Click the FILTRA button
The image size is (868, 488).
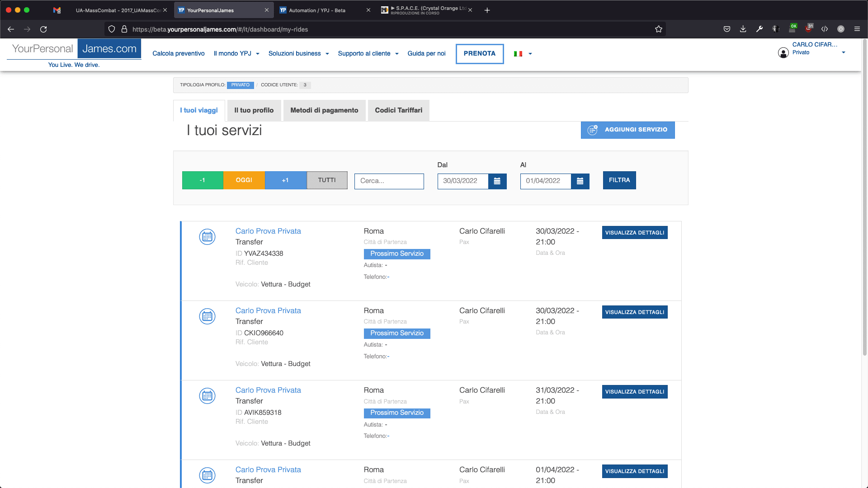pyautogui.click(x=619, y=180)
